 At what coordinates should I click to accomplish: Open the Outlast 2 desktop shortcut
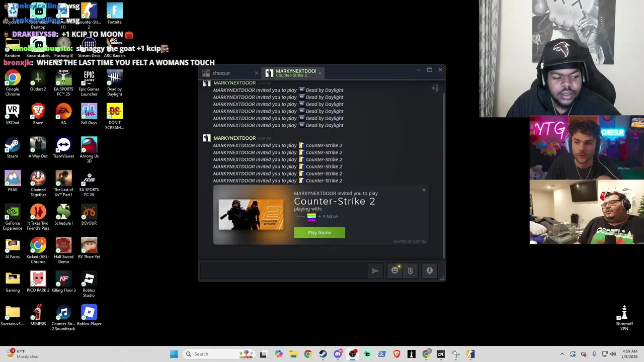[38, 81]
